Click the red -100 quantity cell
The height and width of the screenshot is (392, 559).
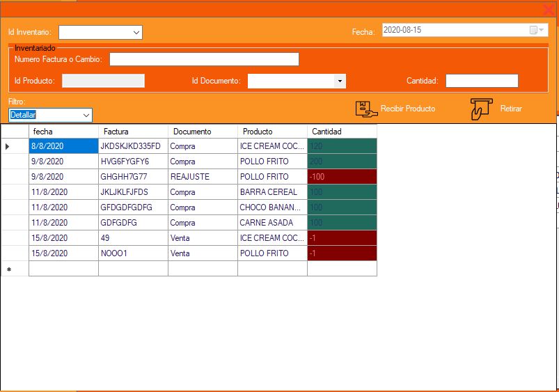pos(342,177)
